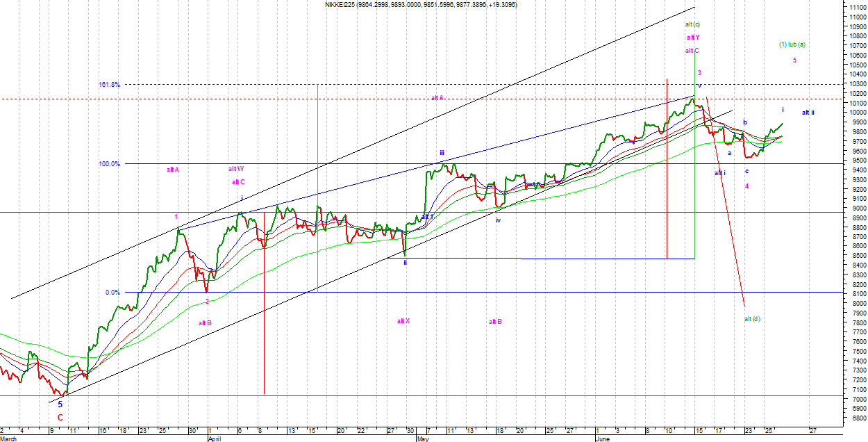The image size is (868, 442).
Task: Click the green (1) lub (a) label
Action: pos(792,45)
